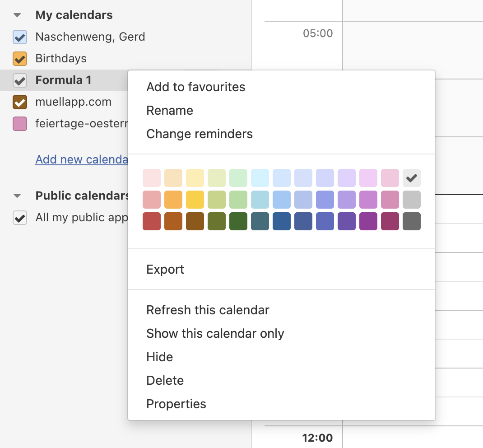The width and height of the screenshot is (483, 448).
Task: Click the checked light grey swatch
Action: tap(412, 178)
